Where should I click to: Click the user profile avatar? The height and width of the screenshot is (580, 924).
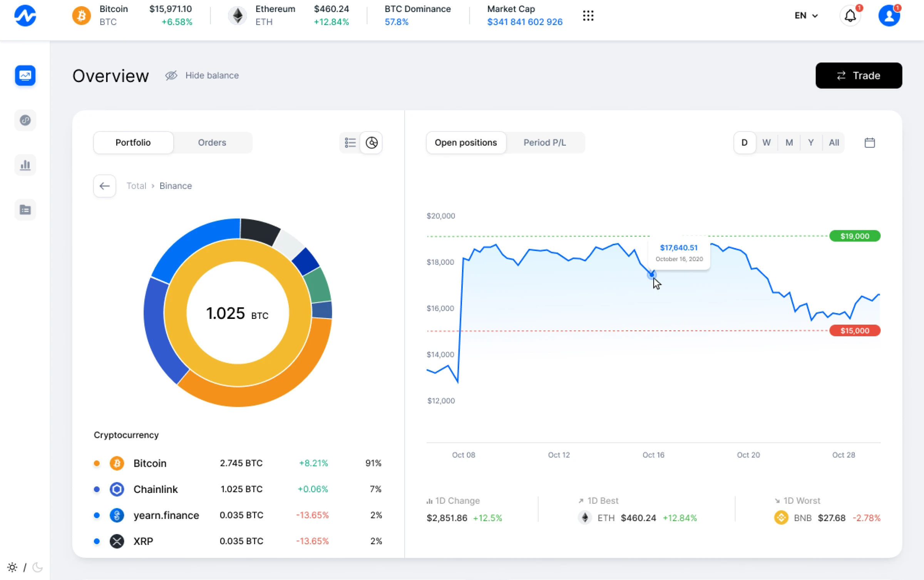tap(889, 16)
